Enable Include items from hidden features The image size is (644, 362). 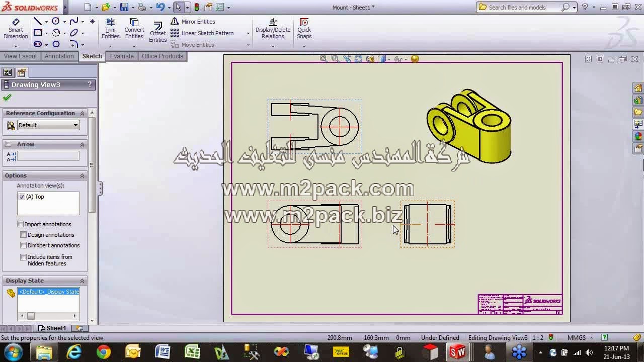click(24, 257)
